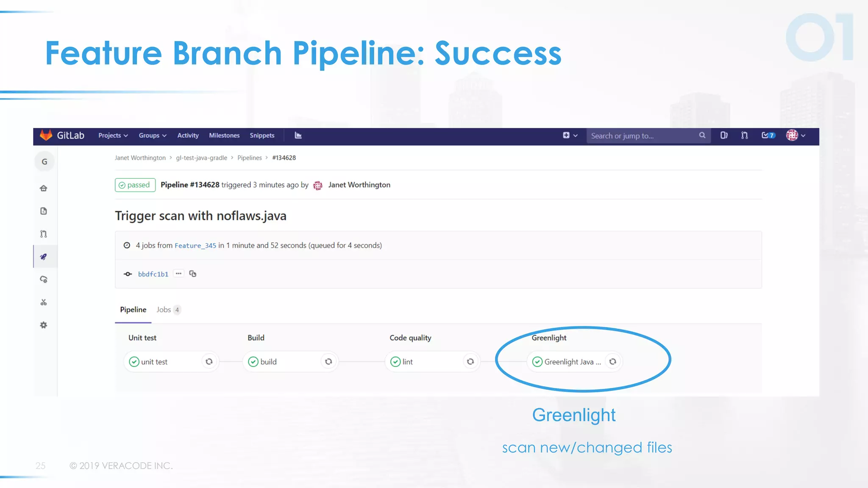The height and width of the screenshot is (488, 868).
Task: Open the Feature_345 branch link
Action: click(195, 246)
